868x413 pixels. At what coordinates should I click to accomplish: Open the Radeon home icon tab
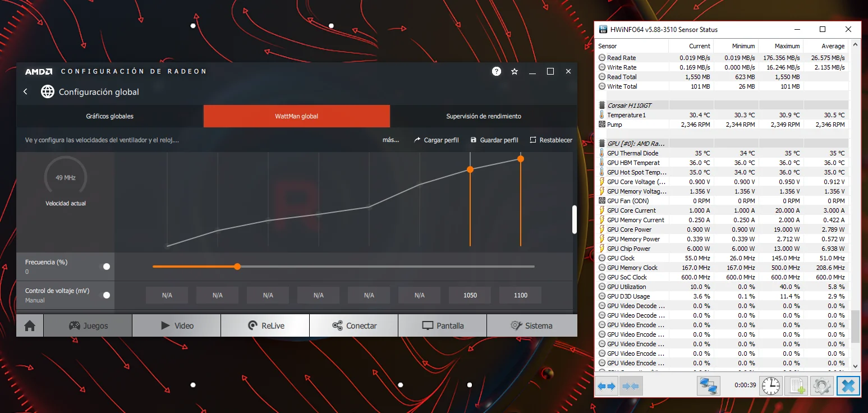coord(30,325)
